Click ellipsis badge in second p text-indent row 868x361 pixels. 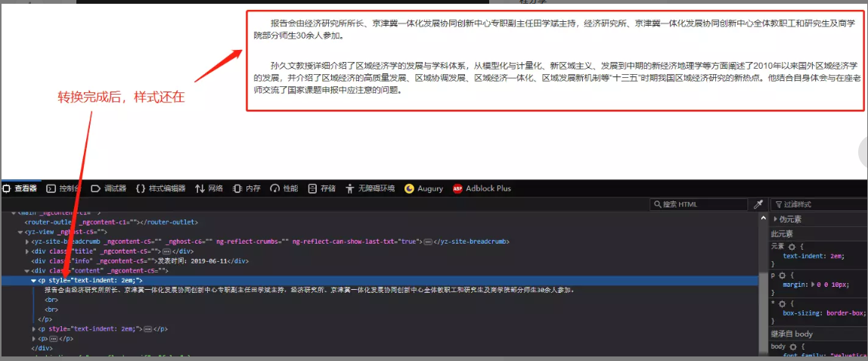pos(147,329)
